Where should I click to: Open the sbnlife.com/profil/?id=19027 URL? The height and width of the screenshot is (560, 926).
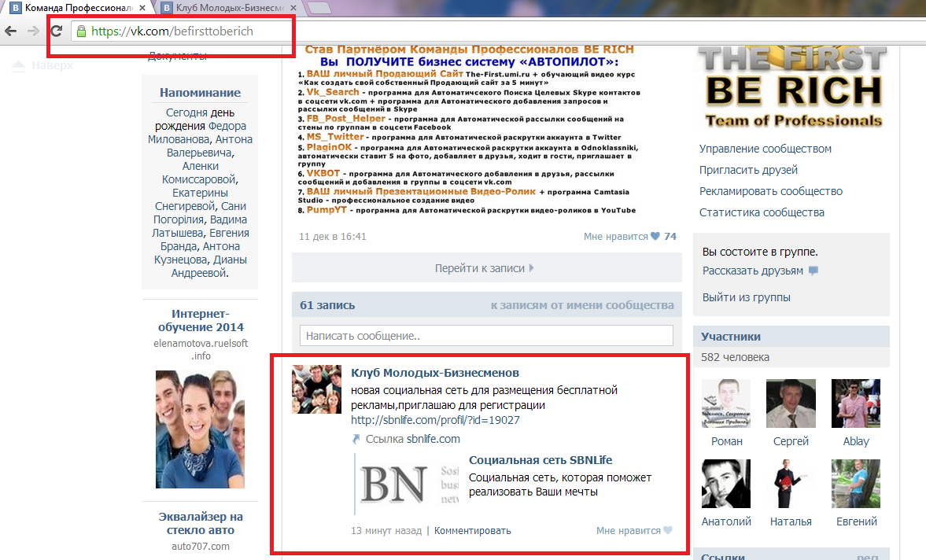(x=435, y=420)
